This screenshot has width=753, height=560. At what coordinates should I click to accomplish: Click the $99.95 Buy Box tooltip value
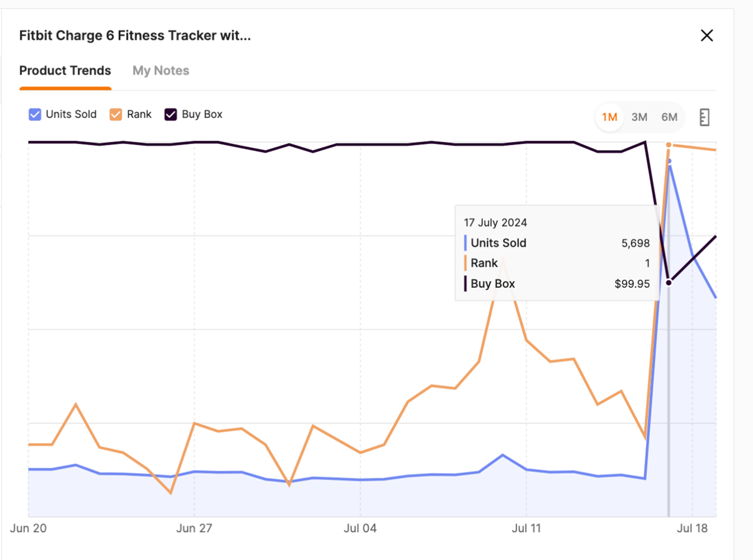click(632, 284)
